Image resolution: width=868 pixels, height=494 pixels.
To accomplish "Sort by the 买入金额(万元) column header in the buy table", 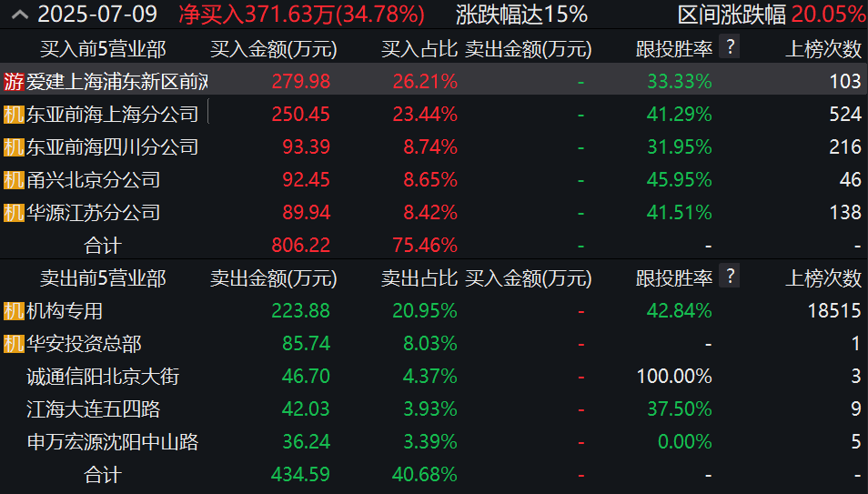I will [273, 48].
